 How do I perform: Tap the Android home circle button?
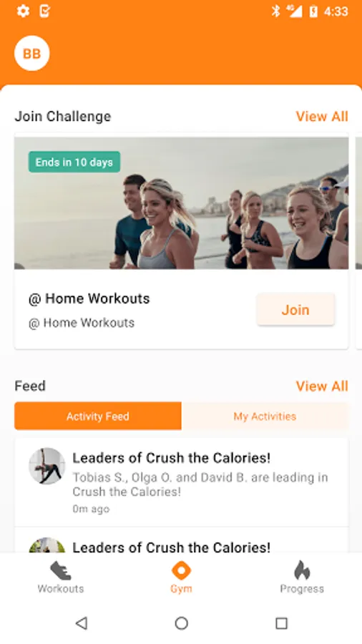[x=181, y=623]
